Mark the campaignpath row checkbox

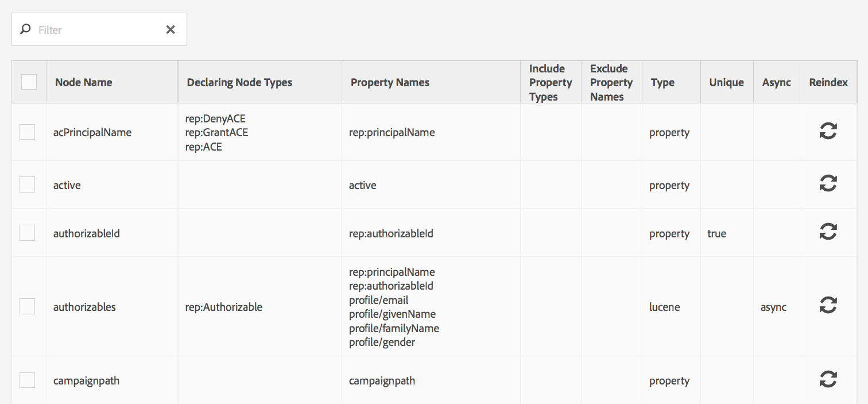point(28,380)
